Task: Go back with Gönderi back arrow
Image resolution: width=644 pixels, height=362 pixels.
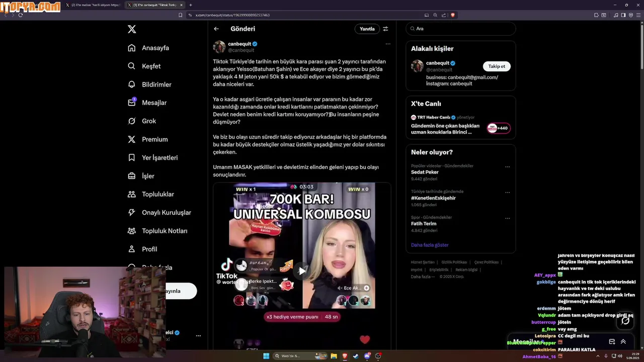Action: [x=216, y=29]
